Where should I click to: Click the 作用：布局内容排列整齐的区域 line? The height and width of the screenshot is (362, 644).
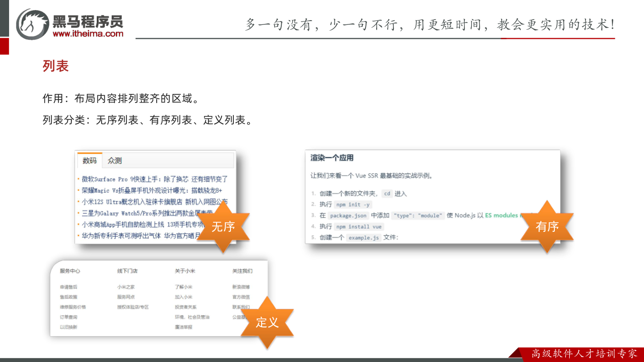[121, 99]
